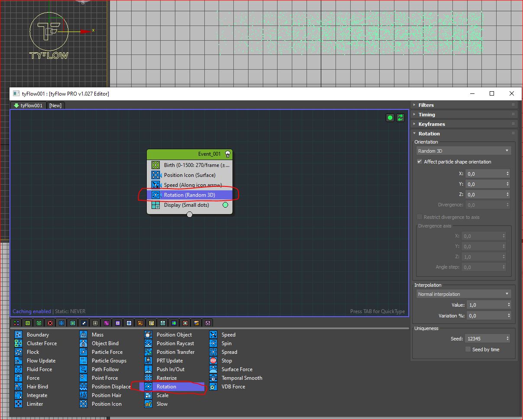
Task: Click the Display operator green color swatch
Action: click(x=225, y=205)
